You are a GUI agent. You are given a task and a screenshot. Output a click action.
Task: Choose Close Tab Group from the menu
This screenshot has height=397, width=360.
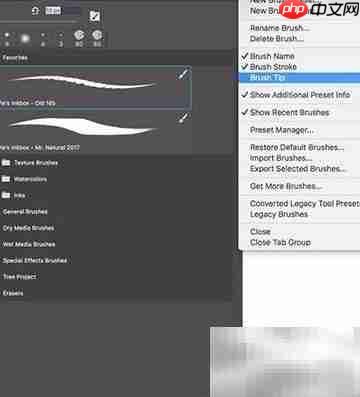[280, 242]
